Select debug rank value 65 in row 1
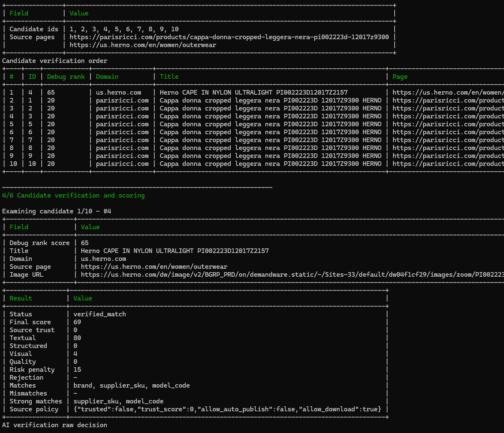The width and height of the screenshot is (504, 433). click(51, 93)
